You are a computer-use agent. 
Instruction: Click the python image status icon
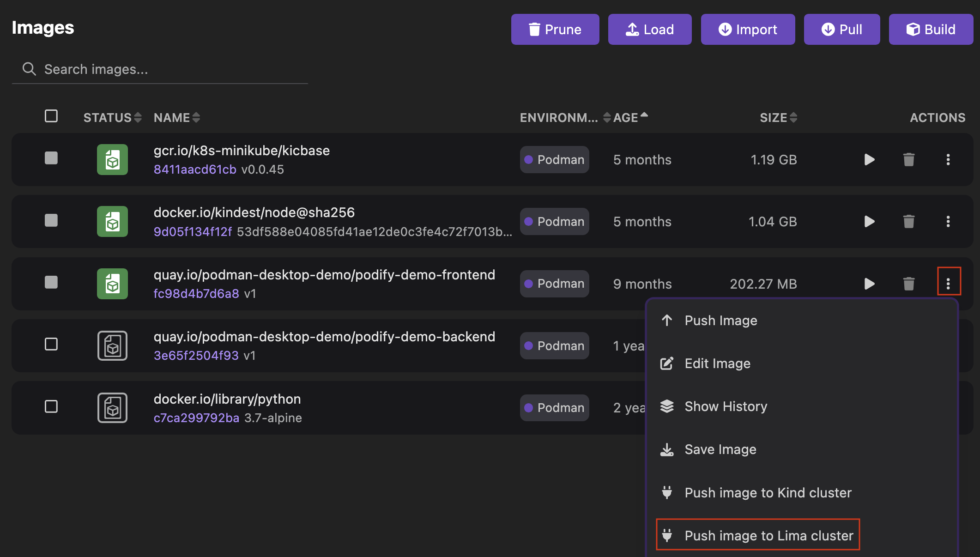pos(112,408)
